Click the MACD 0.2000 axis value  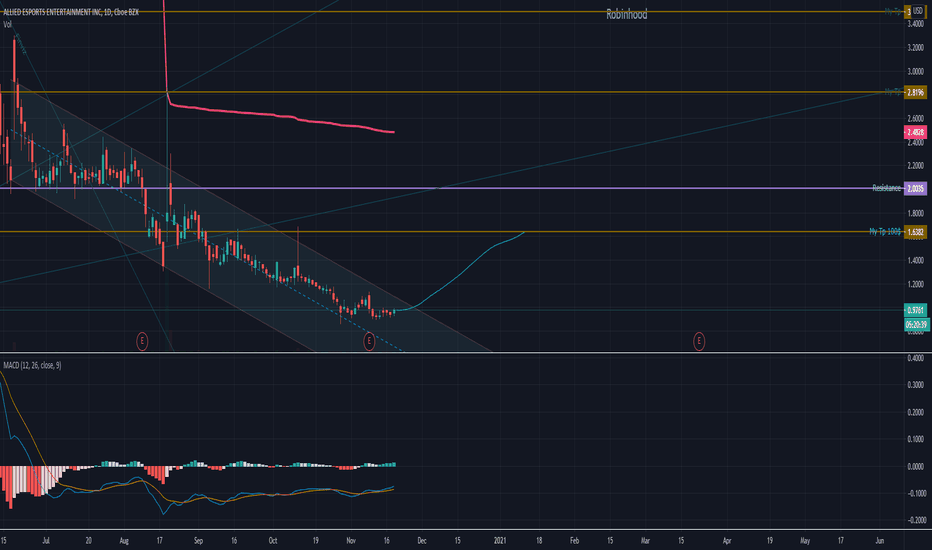916,412
